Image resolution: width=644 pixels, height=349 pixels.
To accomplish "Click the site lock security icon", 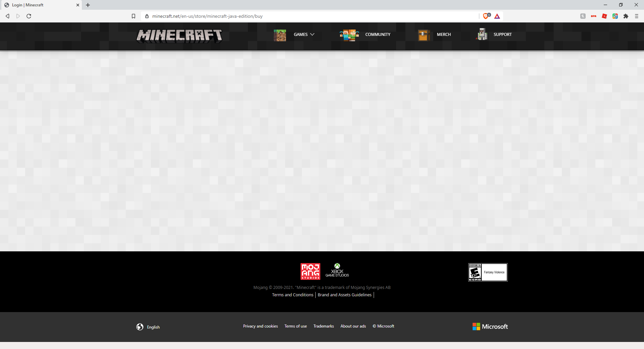I will click(x=147, y=16).
